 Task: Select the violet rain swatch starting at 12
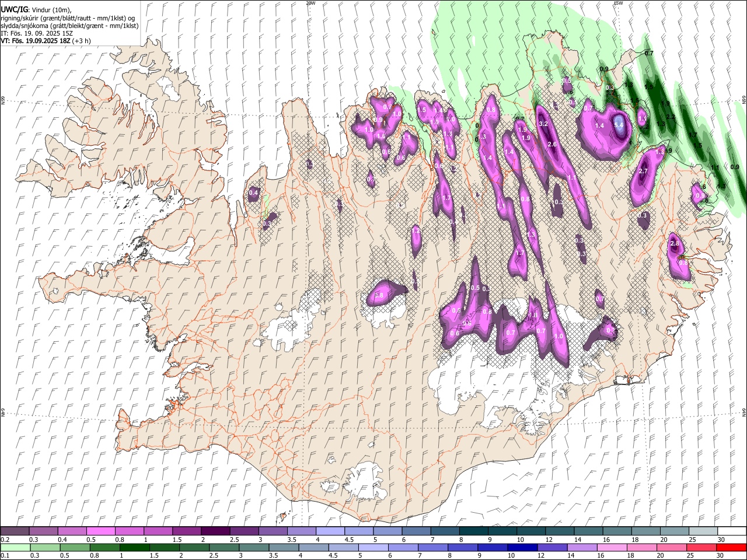(552, 547)
